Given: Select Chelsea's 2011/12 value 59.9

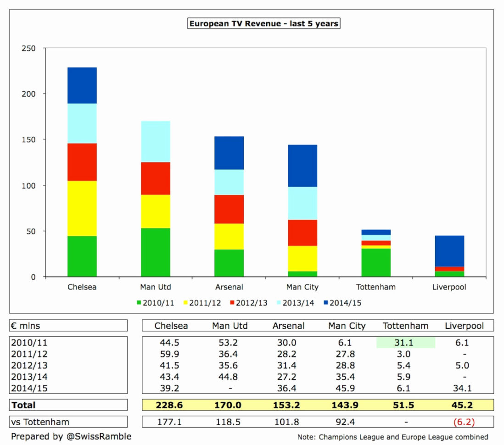Looking at the screenshot, I should tap(169, 354).
